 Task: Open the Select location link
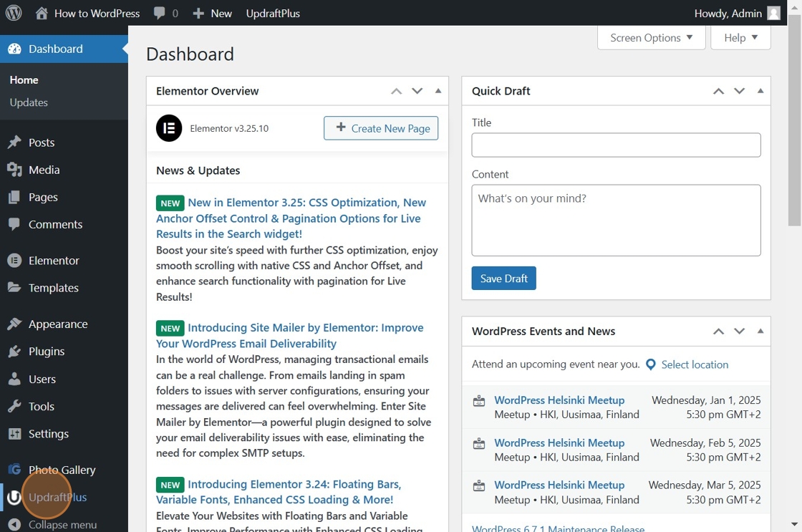tap(695, 364)
